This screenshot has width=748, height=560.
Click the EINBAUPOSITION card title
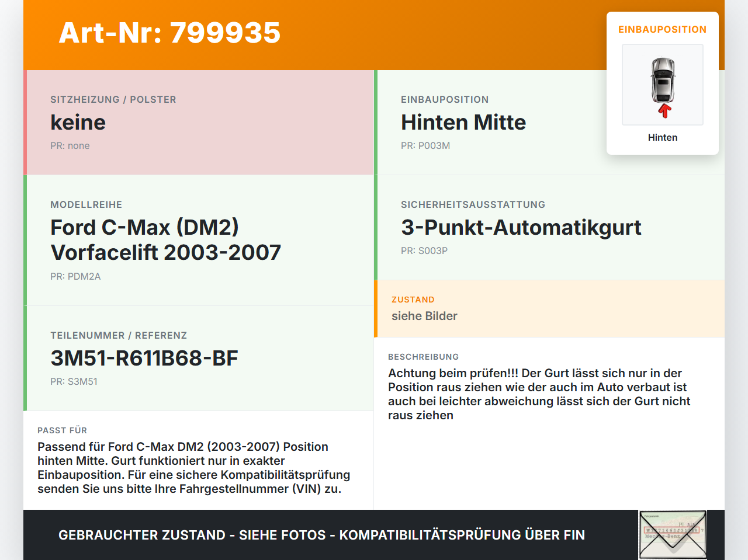pos(663,29)
